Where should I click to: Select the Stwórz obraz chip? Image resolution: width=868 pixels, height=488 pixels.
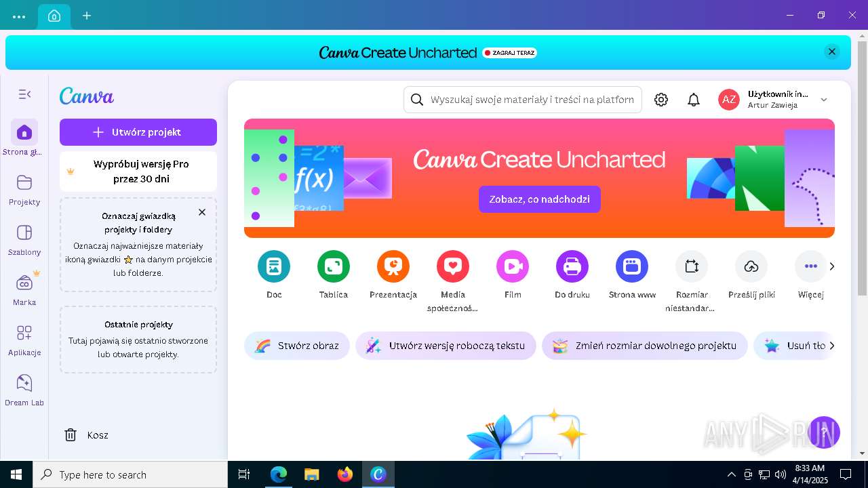point(297,346)
